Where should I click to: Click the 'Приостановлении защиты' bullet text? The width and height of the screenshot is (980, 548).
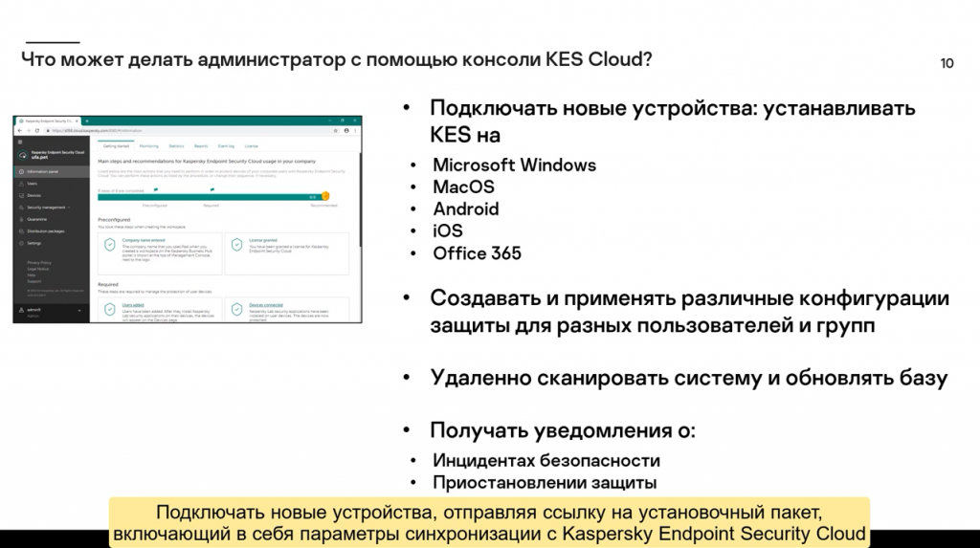coord(545,482)
